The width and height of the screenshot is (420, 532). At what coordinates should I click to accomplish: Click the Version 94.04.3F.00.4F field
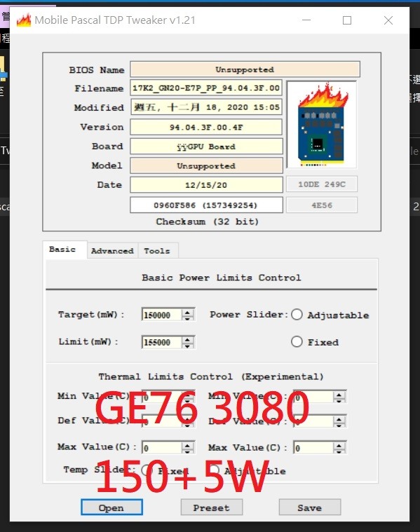tap(206, 128)
